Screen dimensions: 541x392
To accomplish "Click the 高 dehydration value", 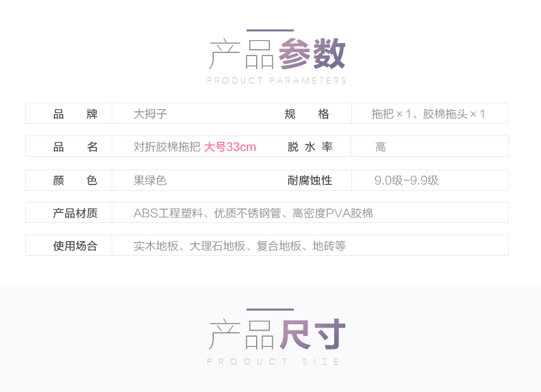I will point(381,147).
